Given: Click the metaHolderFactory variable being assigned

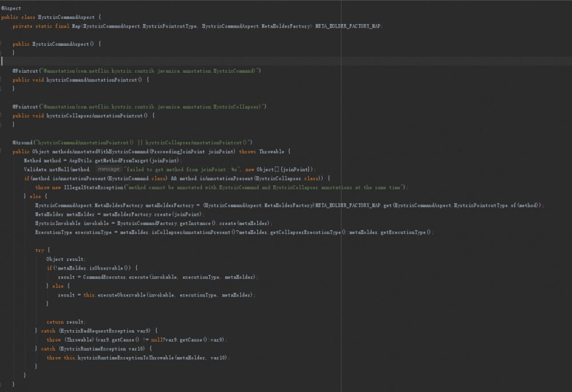Looking at the screenshot, I should pos(170,205).
